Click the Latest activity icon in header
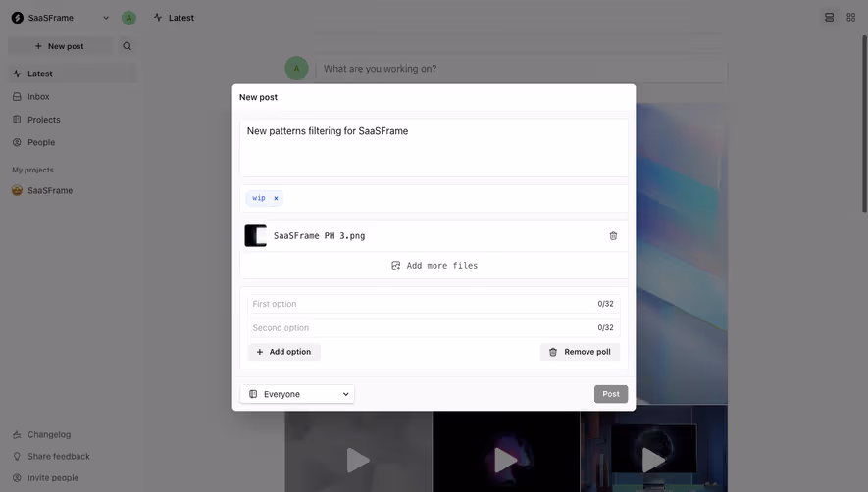 point(158,18)
